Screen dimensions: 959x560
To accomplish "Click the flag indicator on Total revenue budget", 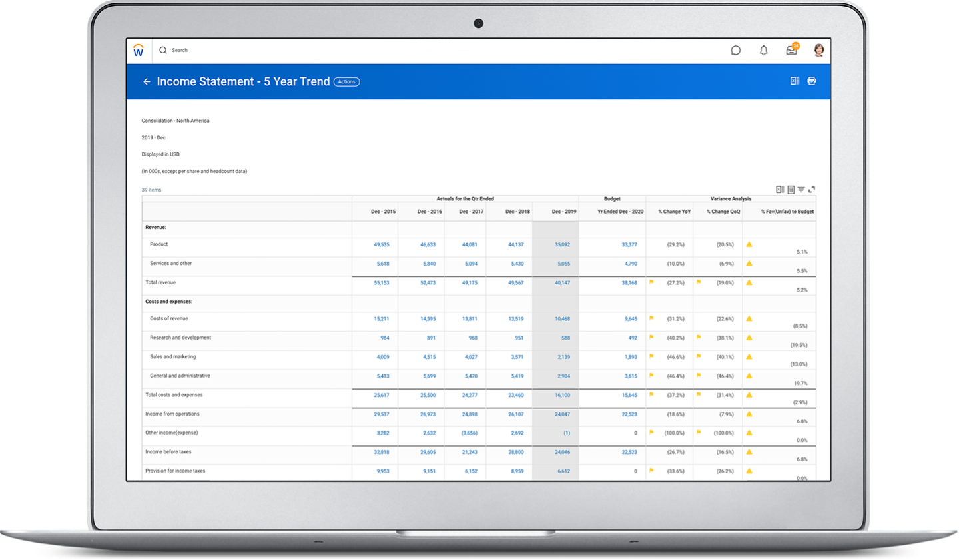I will point(651,282).
